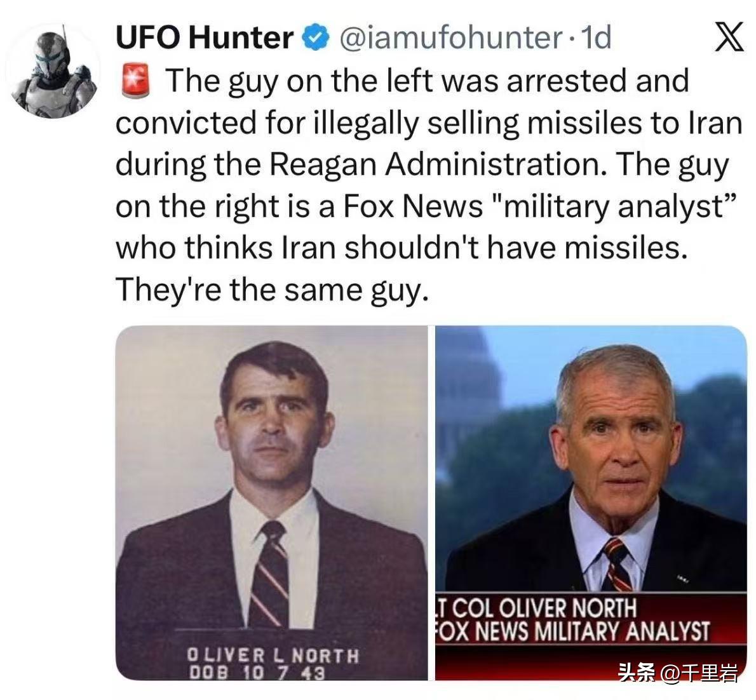Click the "LT COL OLIVER NORTH" banner line
Screen dimensions: 756x700
click(536, 608)
